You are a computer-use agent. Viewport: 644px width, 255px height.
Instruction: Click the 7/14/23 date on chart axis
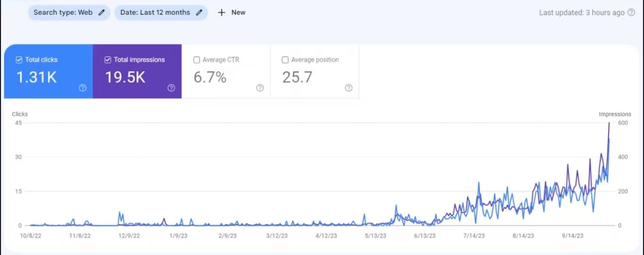point(474,236)
